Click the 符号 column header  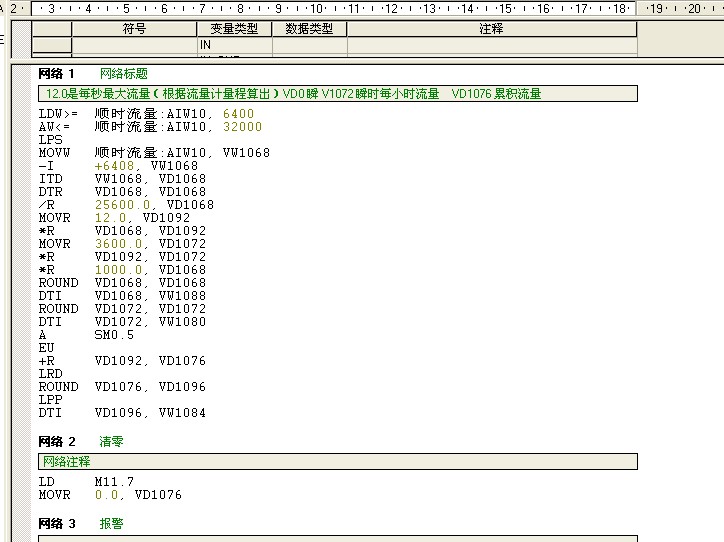[134, 29]
